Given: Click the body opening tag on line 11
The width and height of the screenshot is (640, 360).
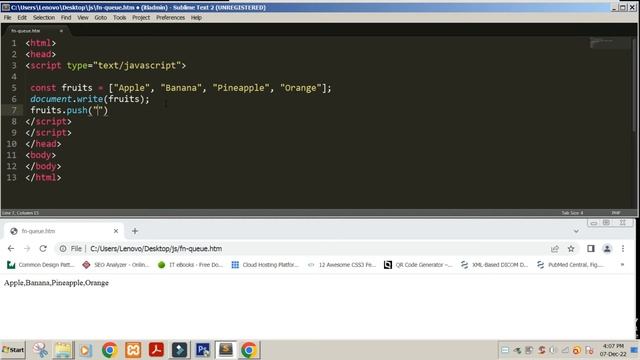Looking at the screenshot, I should click(41, 155).
